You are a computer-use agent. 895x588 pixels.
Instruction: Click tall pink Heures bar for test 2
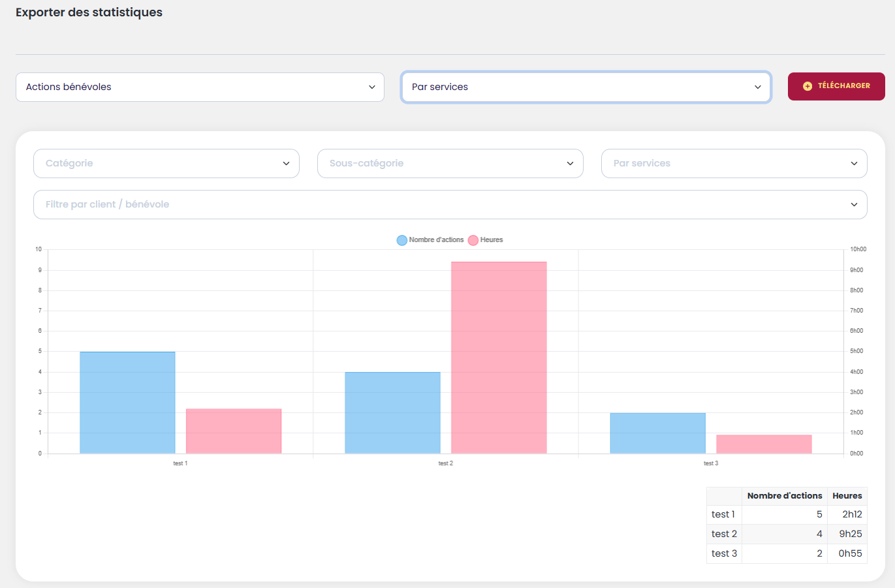coord(499,357)
